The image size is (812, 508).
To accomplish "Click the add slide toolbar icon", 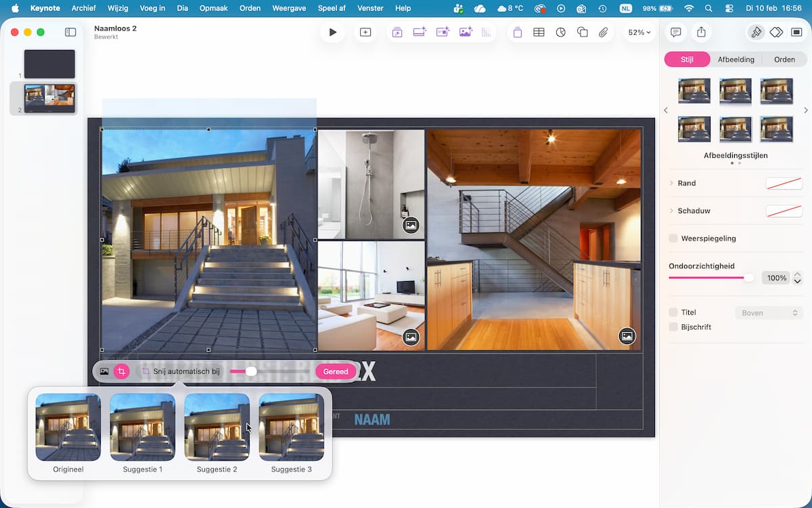I will (365, 33).
